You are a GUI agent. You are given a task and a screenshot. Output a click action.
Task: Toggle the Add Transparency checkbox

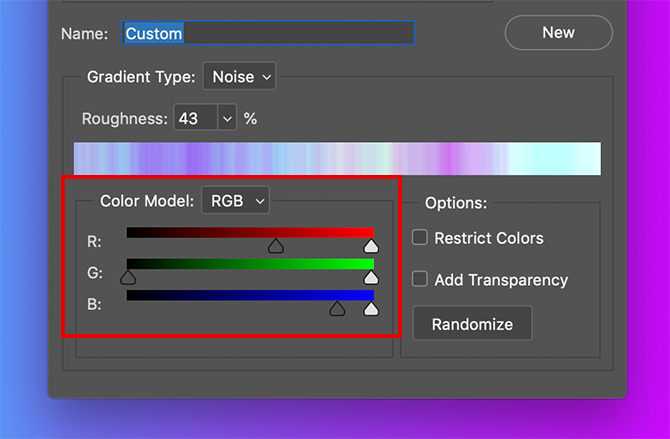(420, 279)
